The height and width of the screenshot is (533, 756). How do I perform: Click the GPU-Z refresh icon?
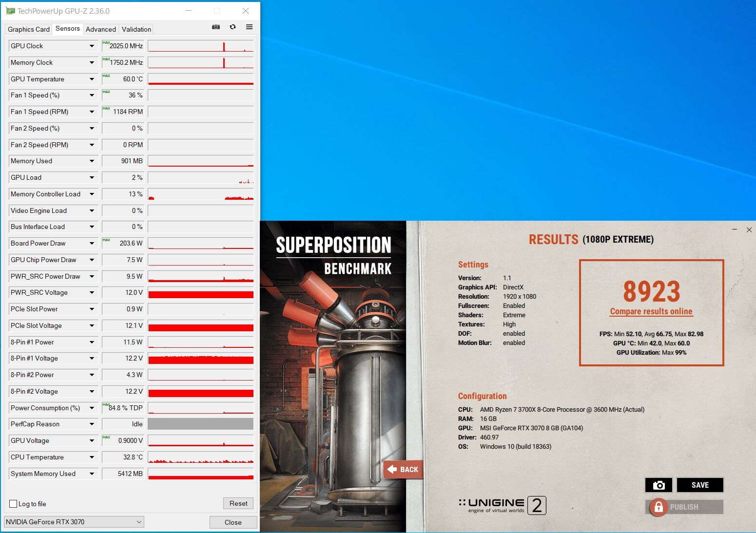(x=233, y=27)
